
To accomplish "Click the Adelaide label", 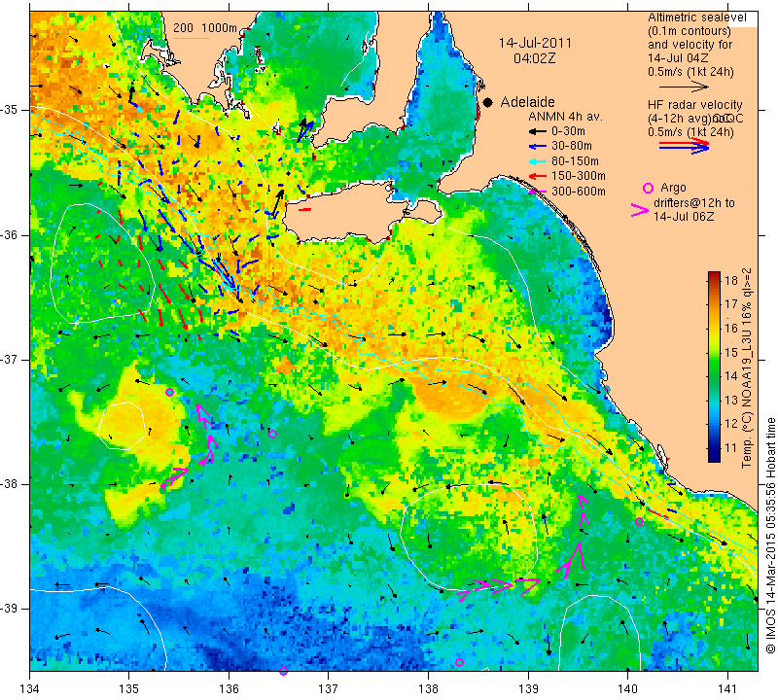I will (527, 102).
